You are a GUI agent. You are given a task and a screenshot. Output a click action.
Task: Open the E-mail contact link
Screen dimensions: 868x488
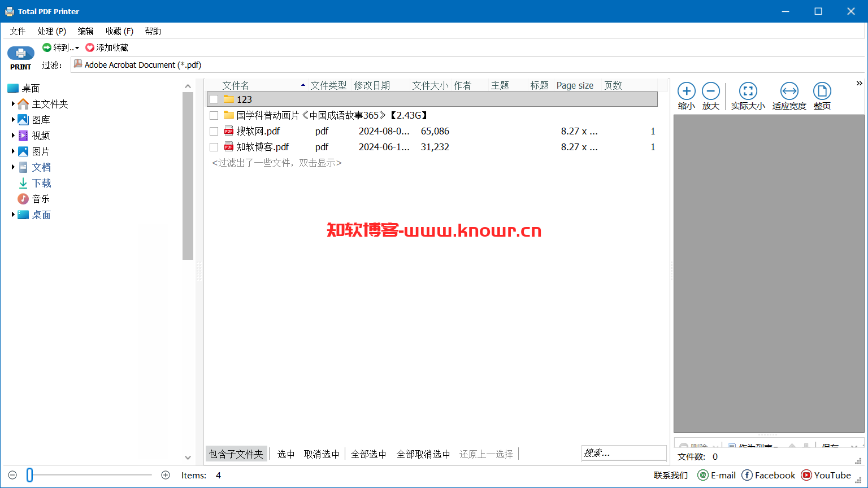click(x=717, y=476)
